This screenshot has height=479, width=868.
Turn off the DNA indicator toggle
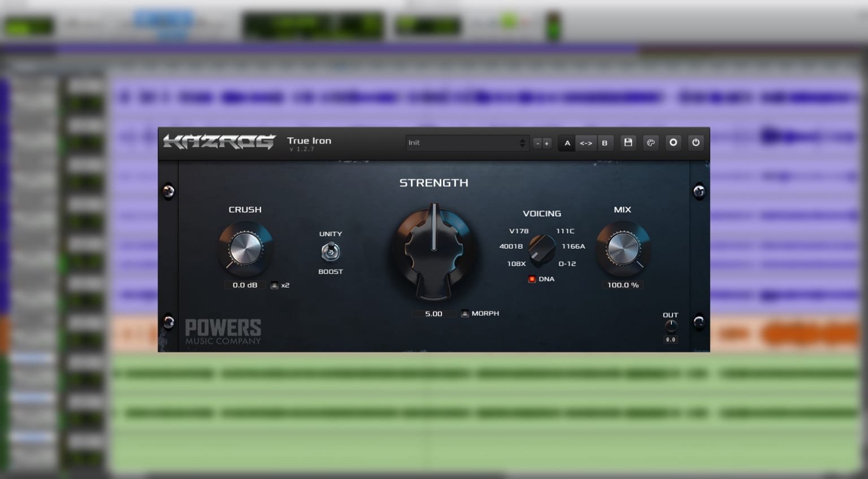tap(532, 279)
